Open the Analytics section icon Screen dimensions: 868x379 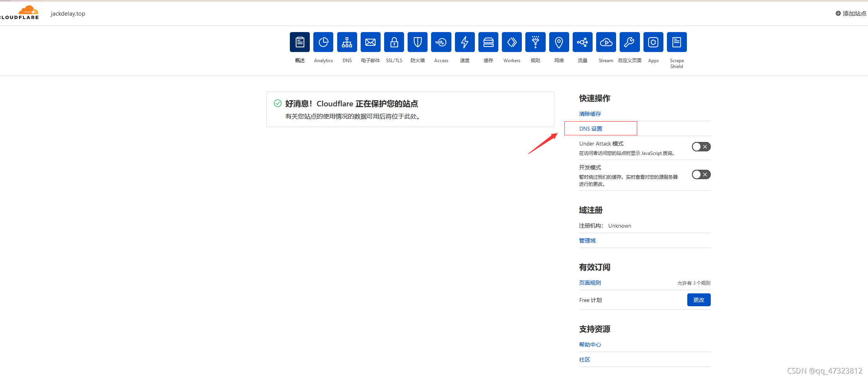coord(323,42)
